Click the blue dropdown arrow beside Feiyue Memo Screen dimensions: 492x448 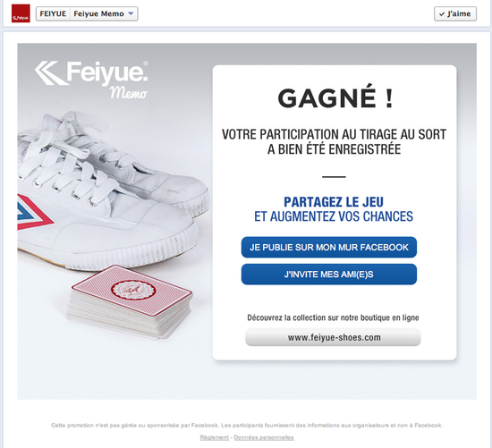(131, 13)
